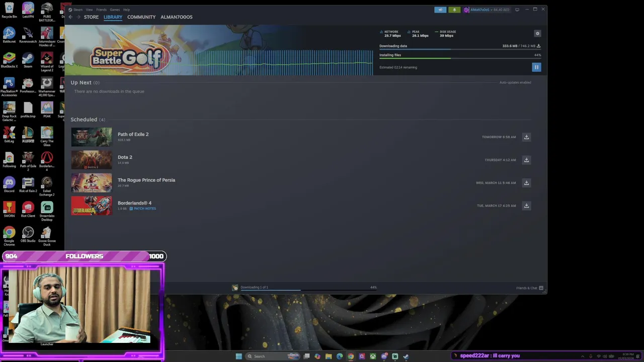Select the Dota 2 title text

(125, 157)
